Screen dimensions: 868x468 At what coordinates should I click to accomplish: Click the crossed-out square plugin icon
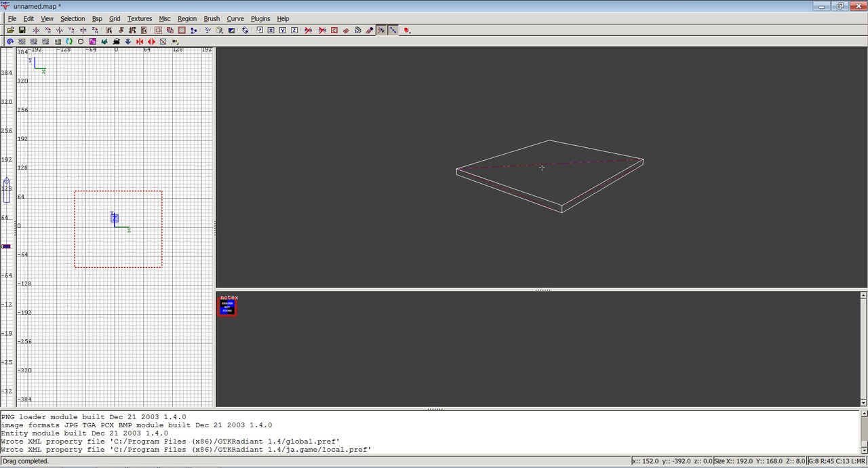tap(163, 41)
